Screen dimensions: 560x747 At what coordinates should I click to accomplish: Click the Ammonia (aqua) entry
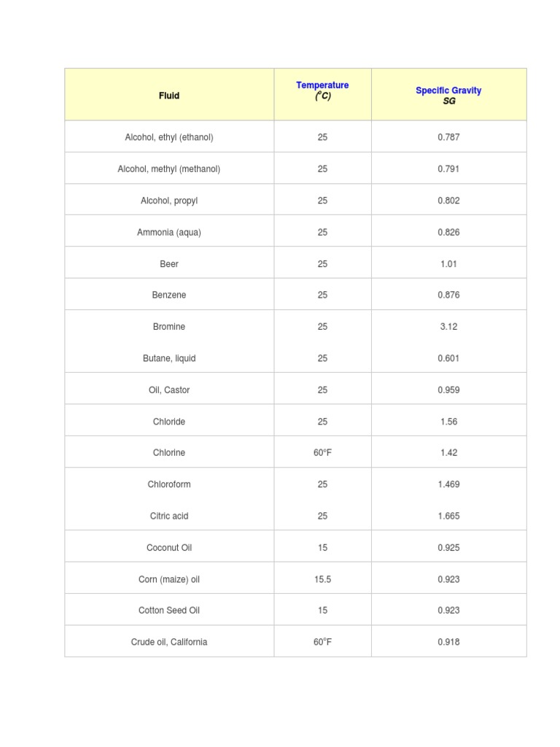coord(169,232)
